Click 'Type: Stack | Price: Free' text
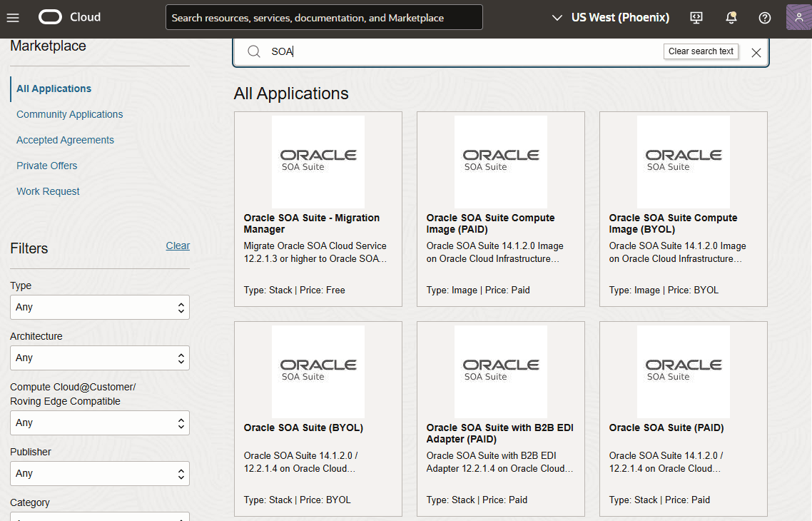Screen dimensions: 812x521 tap(294, 290)
